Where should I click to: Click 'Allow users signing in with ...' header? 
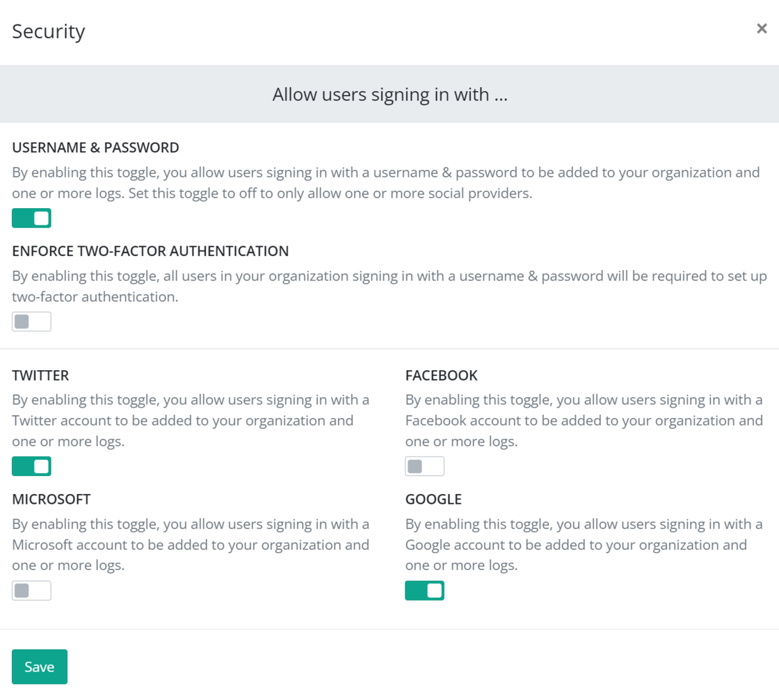point(390,95)
